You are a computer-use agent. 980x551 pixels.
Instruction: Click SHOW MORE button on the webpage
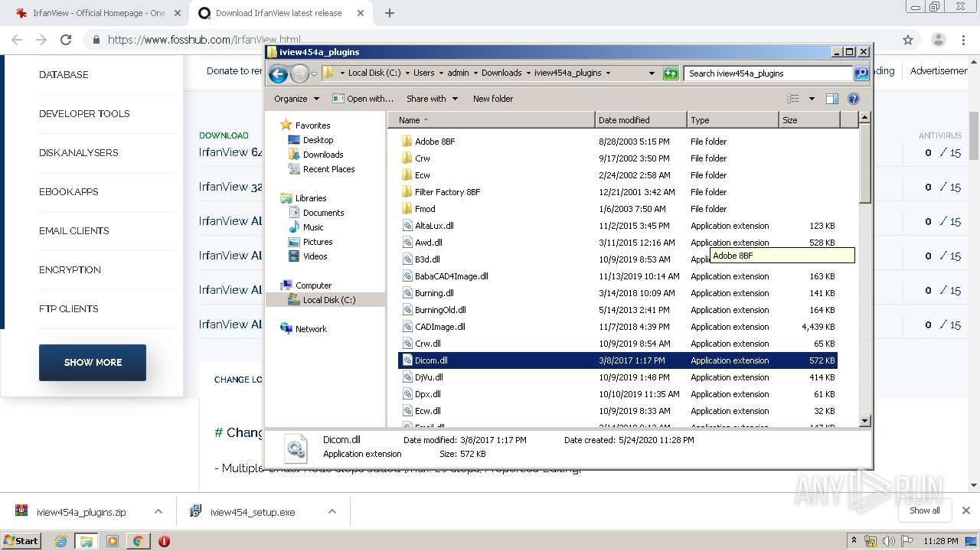pos(93,363)
